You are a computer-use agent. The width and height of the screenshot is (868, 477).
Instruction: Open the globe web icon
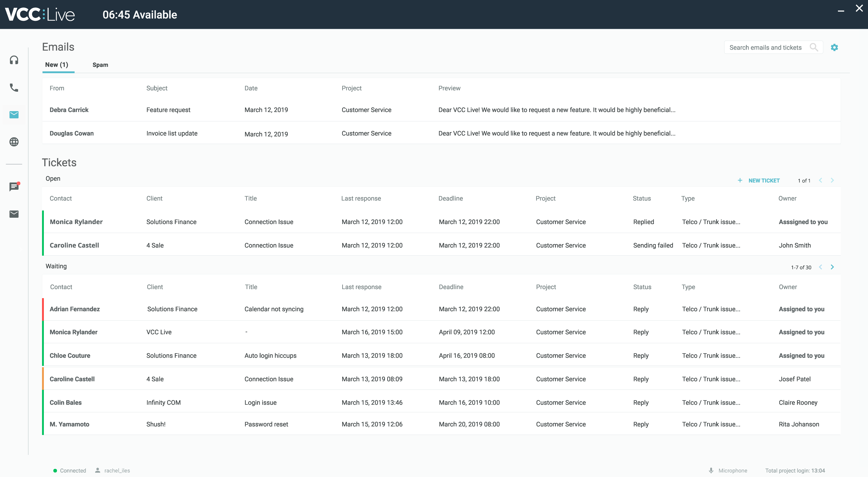click(14, 142)
